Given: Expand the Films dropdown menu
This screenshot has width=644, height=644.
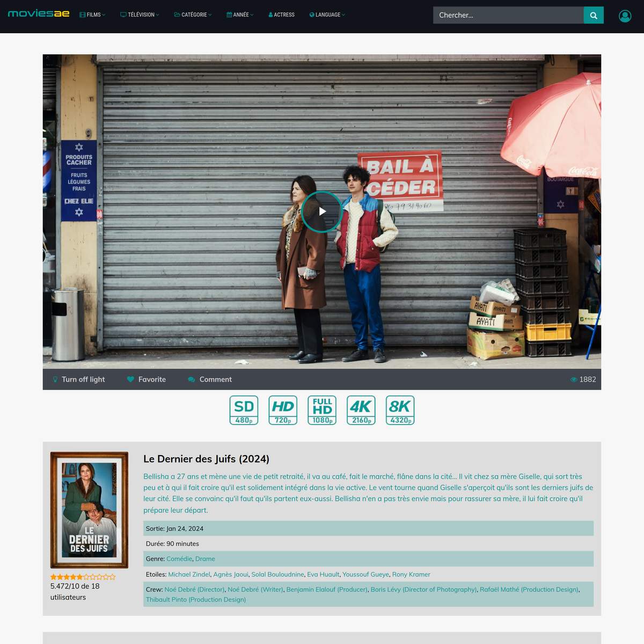Looking at the screenshot, I should pyautogui.click(x=92, y=15).
